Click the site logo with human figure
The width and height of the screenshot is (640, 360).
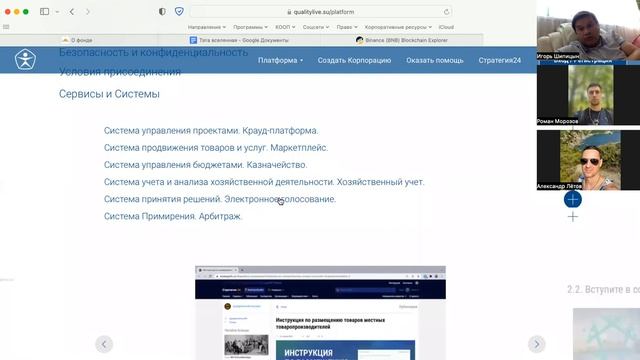pyautogui.click(x=25, y=60)
